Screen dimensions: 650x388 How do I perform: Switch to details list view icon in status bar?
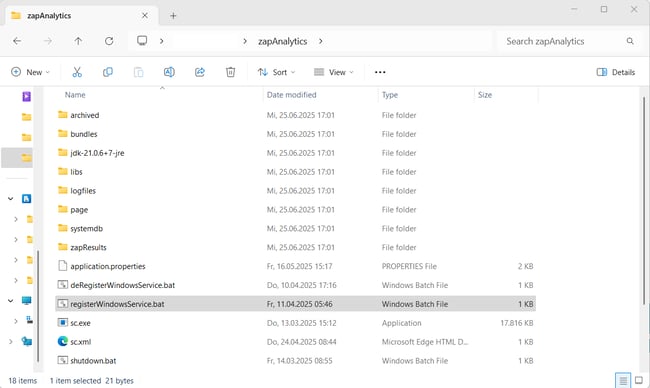click(x=623, y=381)
